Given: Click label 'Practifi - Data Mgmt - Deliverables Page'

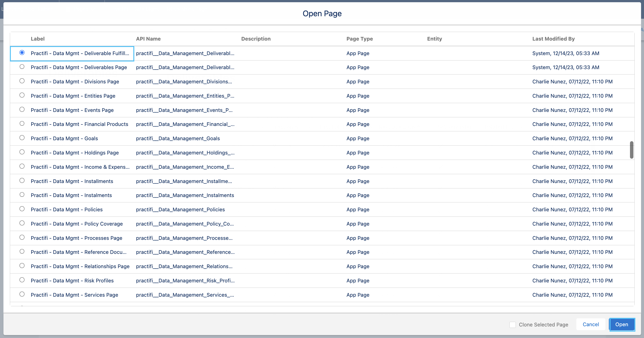Looking at the screenshot, I should coord(79,67).
